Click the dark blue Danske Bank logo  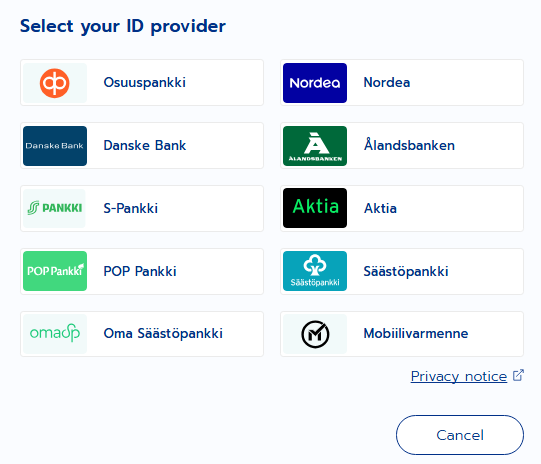click(x=55, y=146)
